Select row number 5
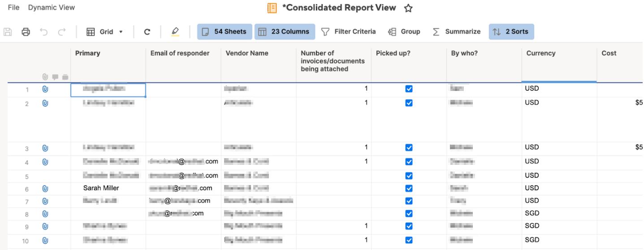The image size is (644, 250). click(27, 177)
